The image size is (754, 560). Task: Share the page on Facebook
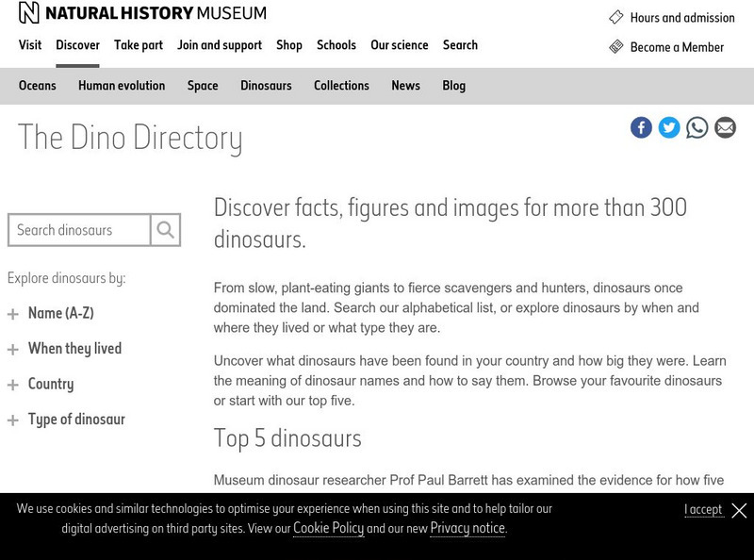[641, 127]
